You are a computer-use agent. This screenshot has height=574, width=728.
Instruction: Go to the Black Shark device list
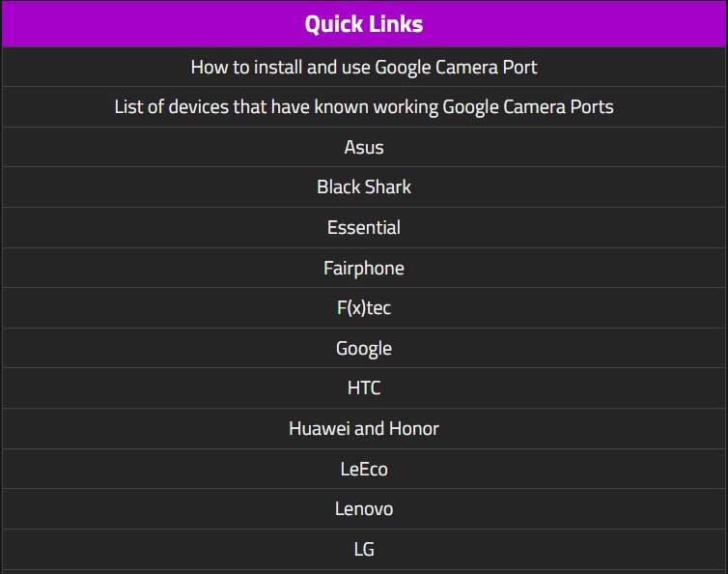(x=364, y=187)
